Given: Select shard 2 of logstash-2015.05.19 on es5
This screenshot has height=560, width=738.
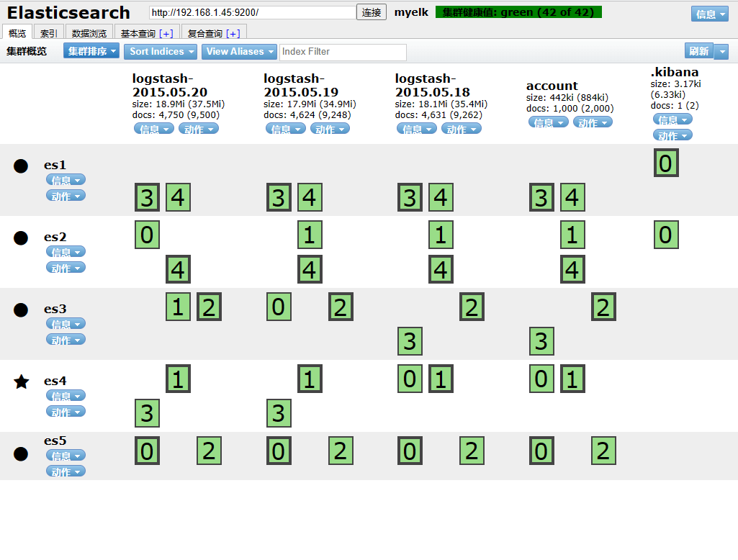Looking at the screenshot, I should [341, 451].
